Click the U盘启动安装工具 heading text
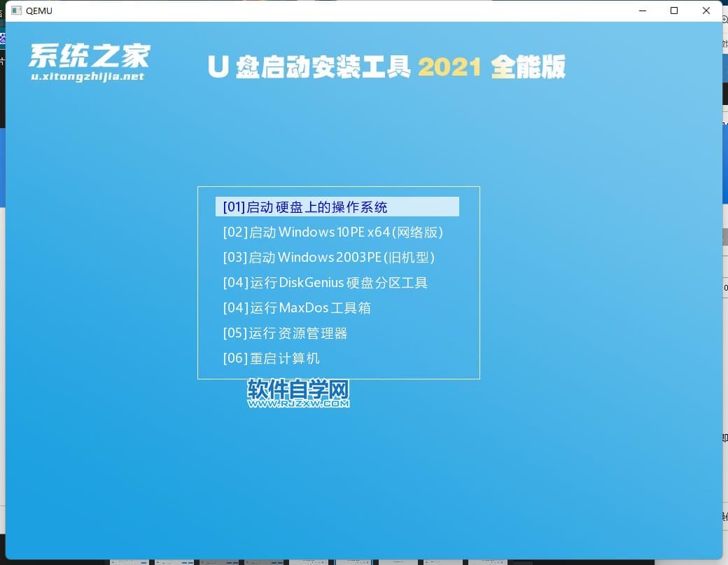This screenshot has height=565, width=728. [x=309, y=67]
